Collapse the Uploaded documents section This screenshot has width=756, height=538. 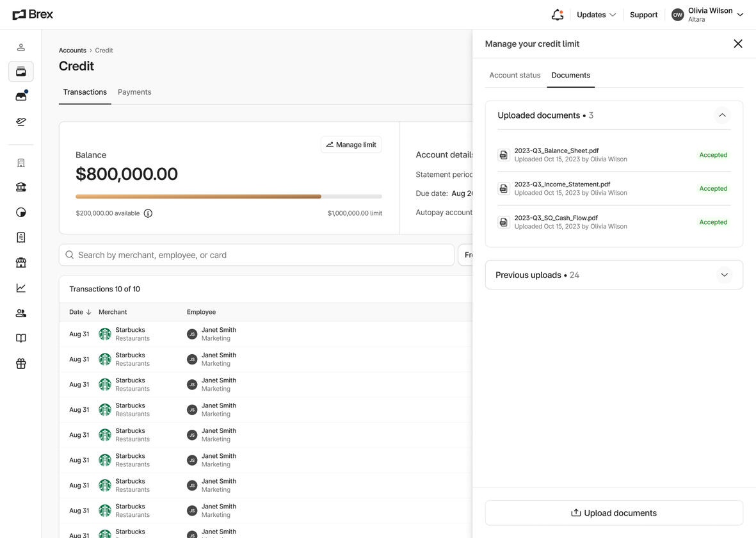722,115
